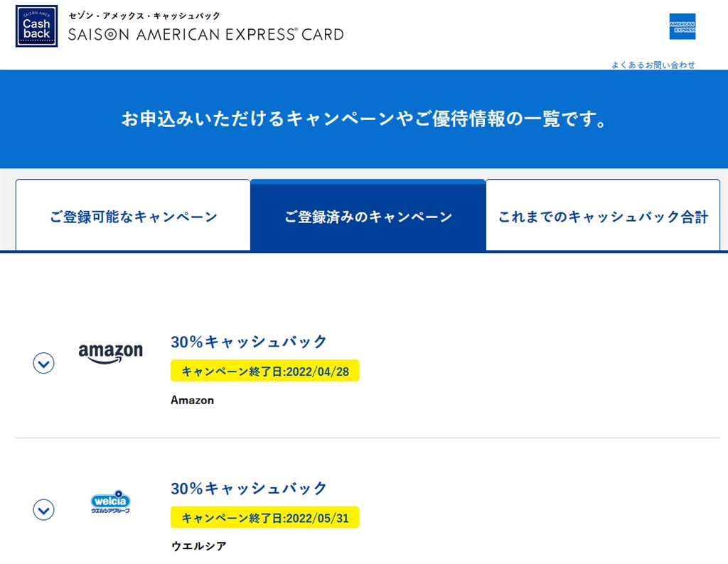
Task: Click the divider between Amazon and Welcia
Action: pos(368,438)
